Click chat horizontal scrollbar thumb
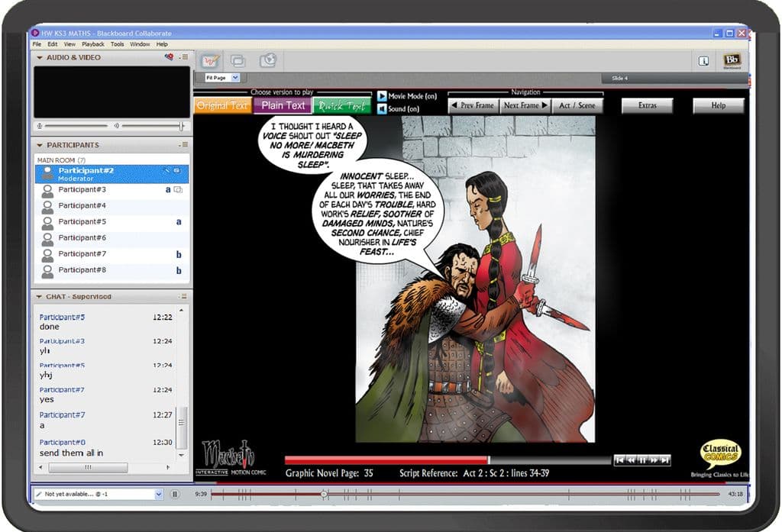The image size is (782, 532). click(89, 467)
